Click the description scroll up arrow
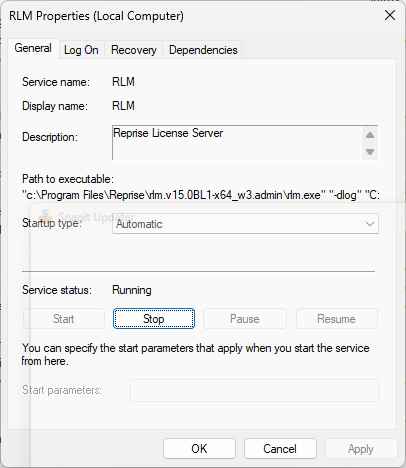406x468 pixels. tap(370, 135)
